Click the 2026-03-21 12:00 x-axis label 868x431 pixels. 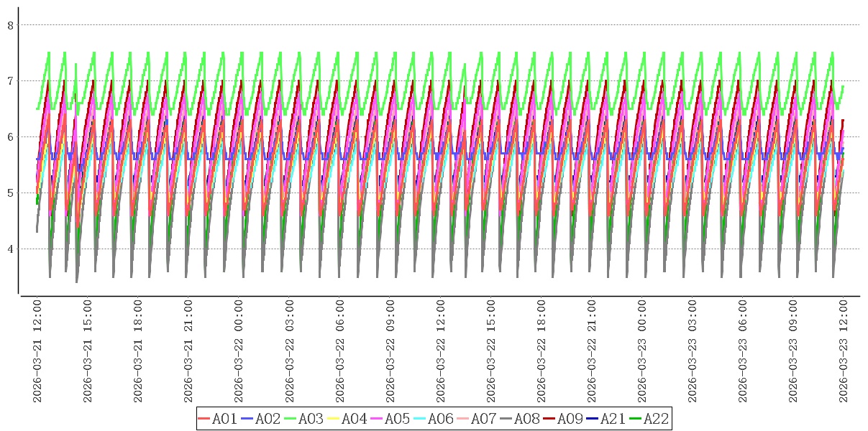38,351
